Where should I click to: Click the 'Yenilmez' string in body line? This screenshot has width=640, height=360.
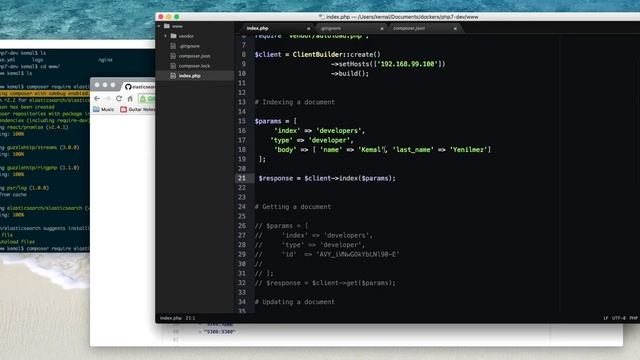[468, 150]
